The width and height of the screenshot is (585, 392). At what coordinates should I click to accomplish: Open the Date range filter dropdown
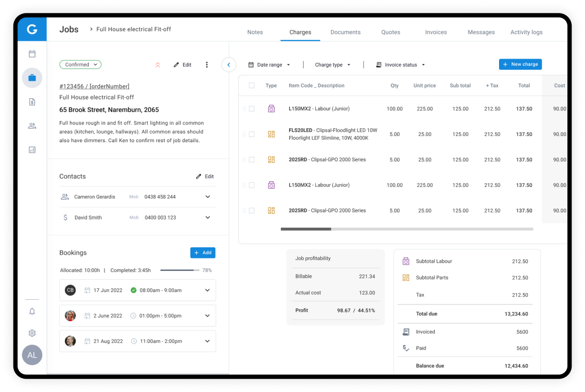coord(269,65)
